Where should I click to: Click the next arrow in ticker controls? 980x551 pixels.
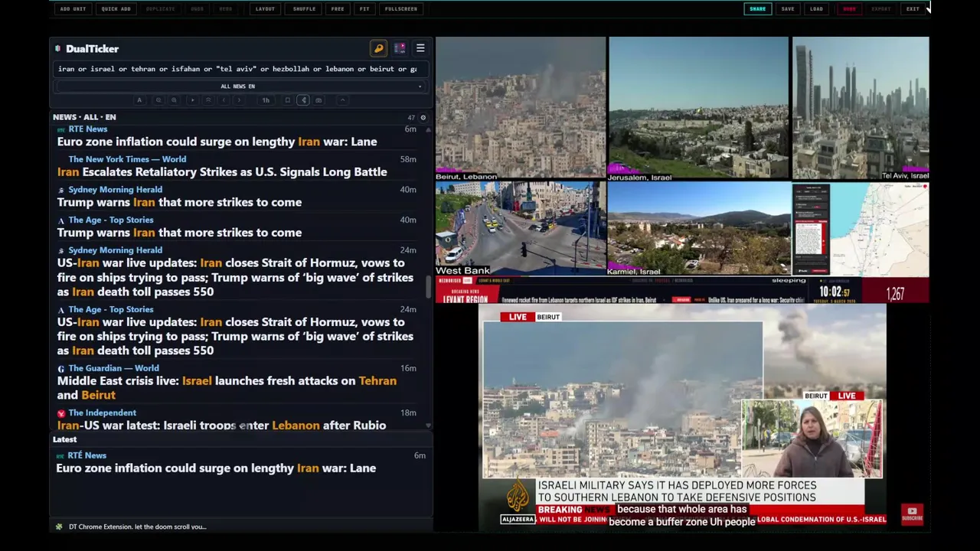pos(239,100)
